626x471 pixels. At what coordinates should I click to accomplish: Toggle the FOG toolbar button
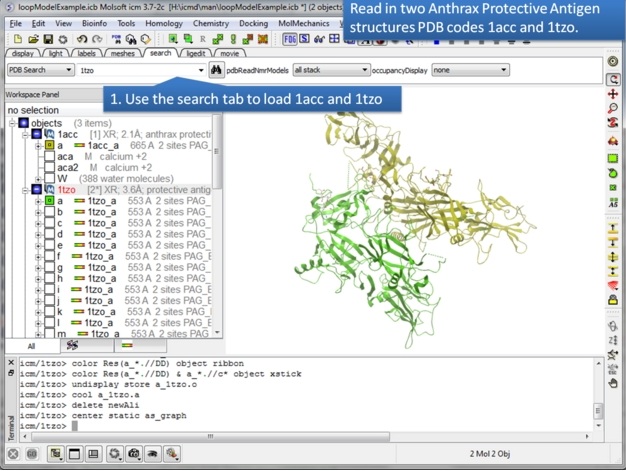pyautogui.click(x=289, y=39)
